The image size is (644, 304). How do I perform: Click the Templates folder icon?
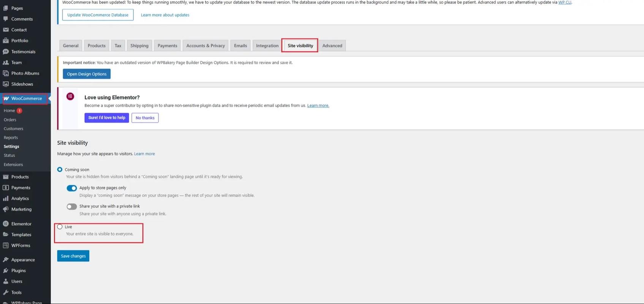coord(6,234)
